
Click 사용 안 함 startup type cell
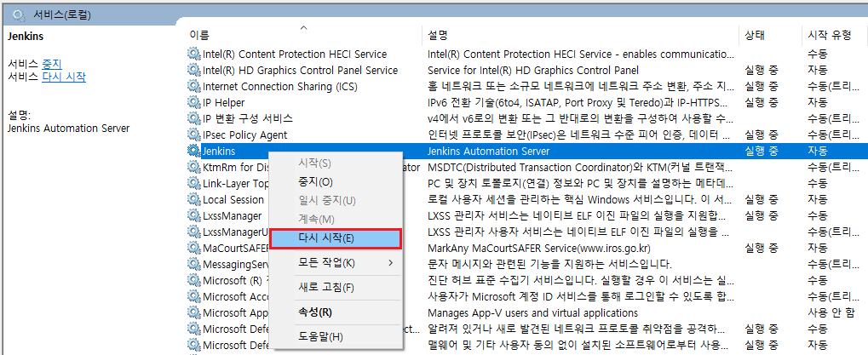click(x=831, y=312)
